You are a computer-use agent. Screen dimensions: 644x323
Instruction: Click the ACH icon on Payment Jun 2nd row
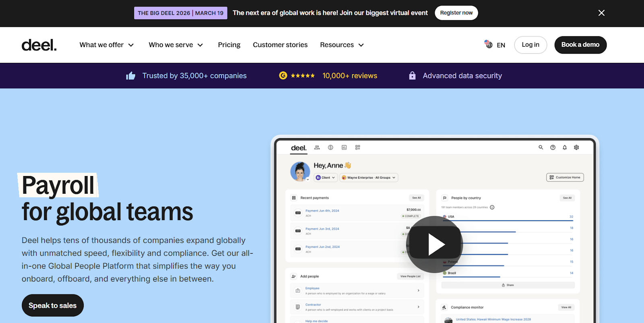click(x=298, y=249)
